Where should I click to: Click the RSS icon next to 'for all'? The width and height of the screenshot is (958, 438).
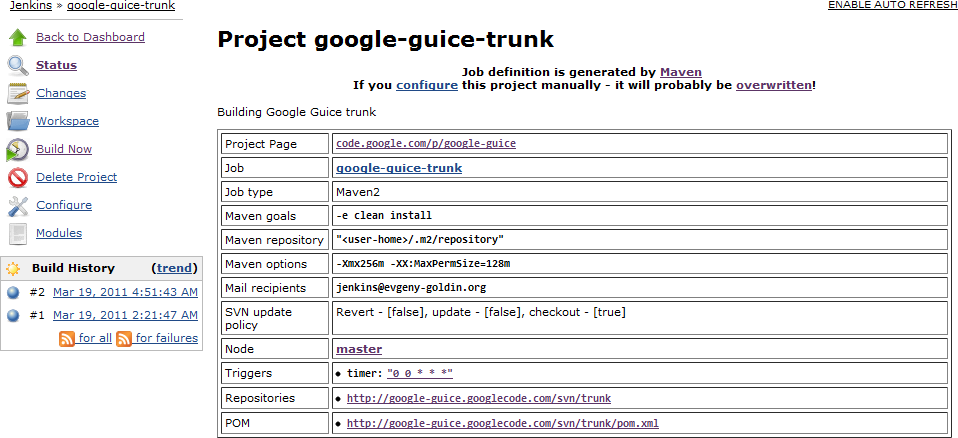tap(67, 338)
